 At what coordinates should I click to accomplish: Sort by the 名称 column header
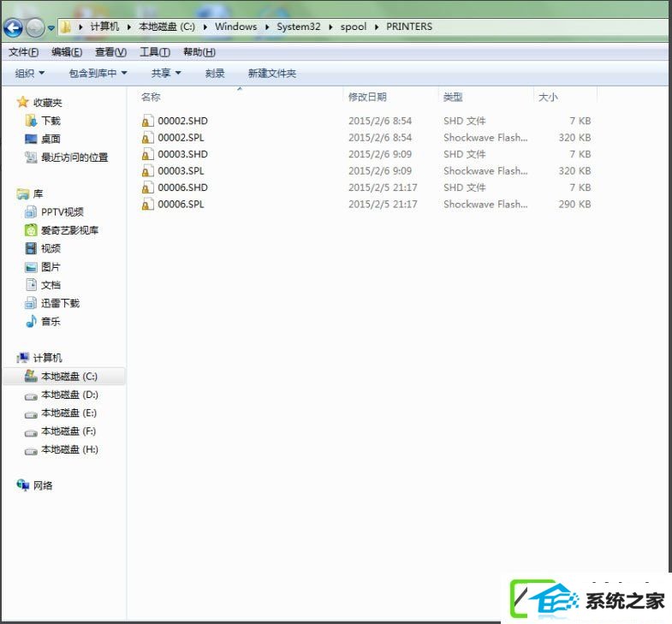coord(151,98)
